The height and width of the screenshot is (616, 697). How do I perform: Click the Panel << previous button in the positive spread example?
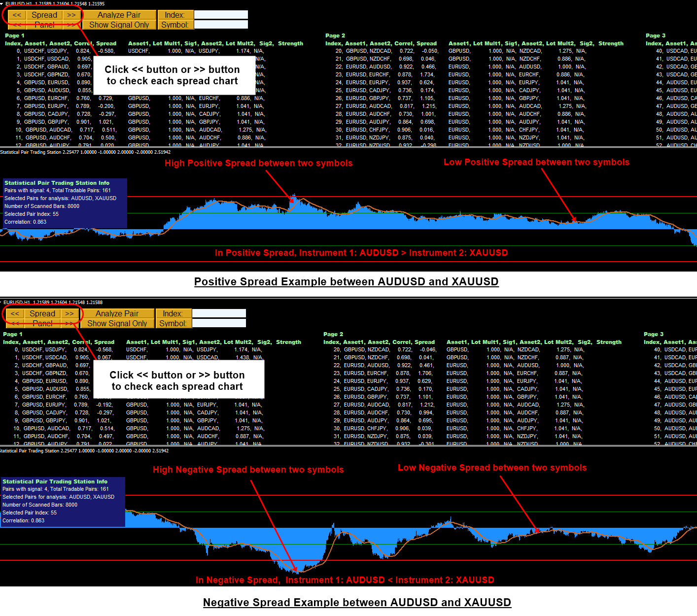pyautogui.click(x=17, y=25)
